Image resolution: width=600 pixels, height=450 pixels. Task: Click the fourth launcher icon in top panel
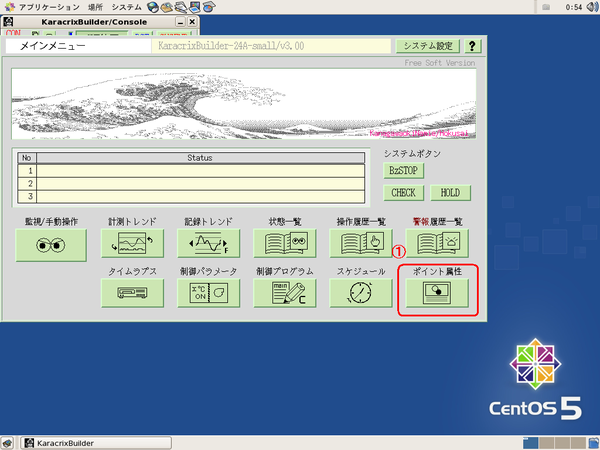195,7
